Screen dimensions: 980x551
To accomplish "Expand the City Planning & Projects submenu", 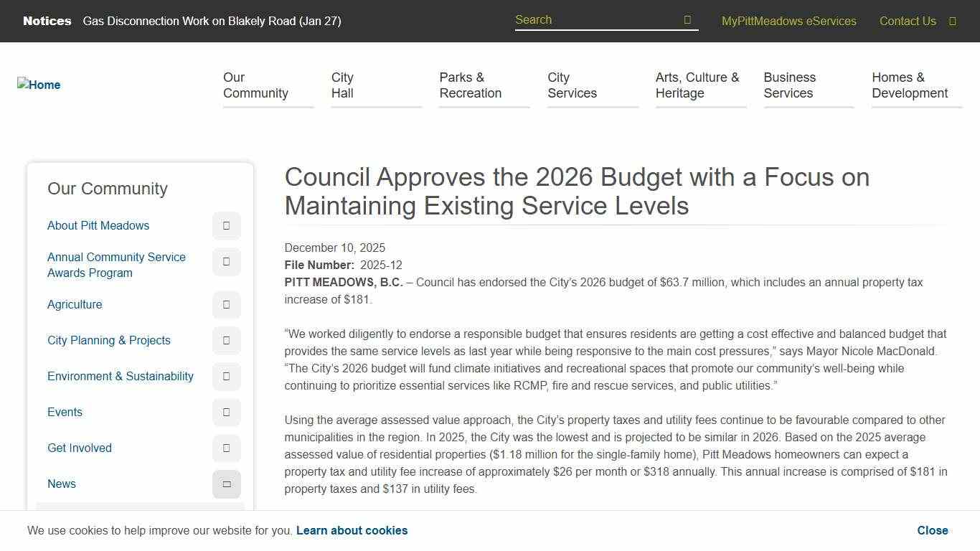I will [x=226, y=340].
